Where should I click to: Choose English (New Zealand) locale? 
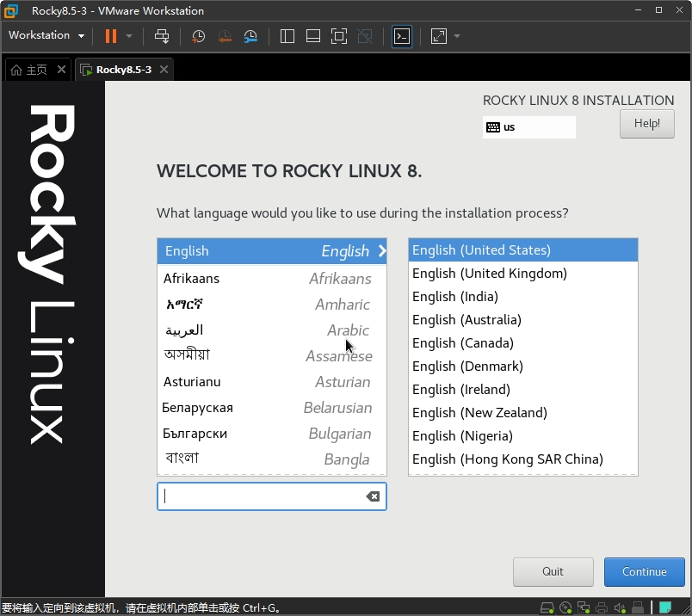coord(523,413)
